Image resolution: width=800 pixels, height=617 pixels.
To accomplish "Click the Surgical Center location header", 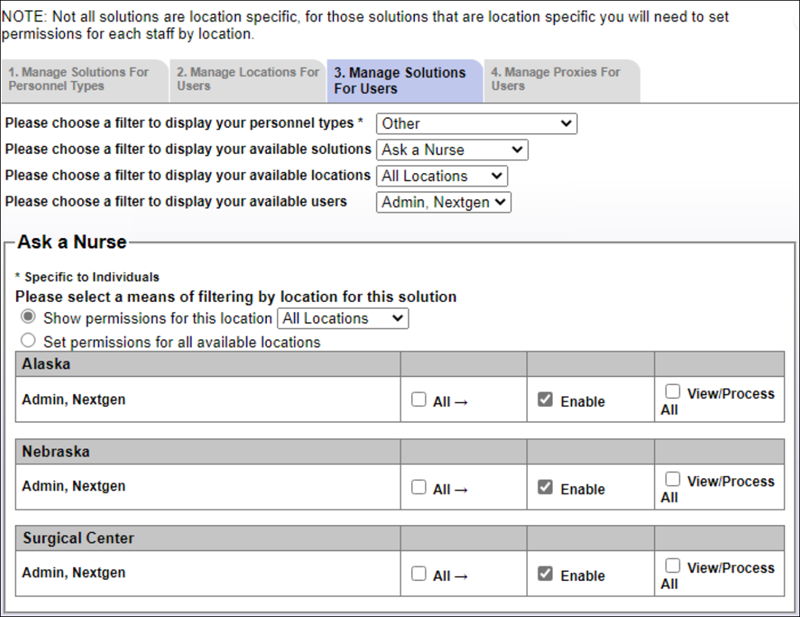I will pos(78,538).
